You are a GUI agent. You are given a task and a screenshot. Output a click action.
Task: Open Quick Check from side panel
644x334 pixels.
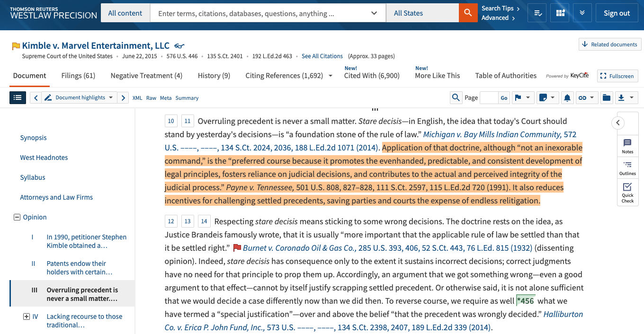point(627,193)
